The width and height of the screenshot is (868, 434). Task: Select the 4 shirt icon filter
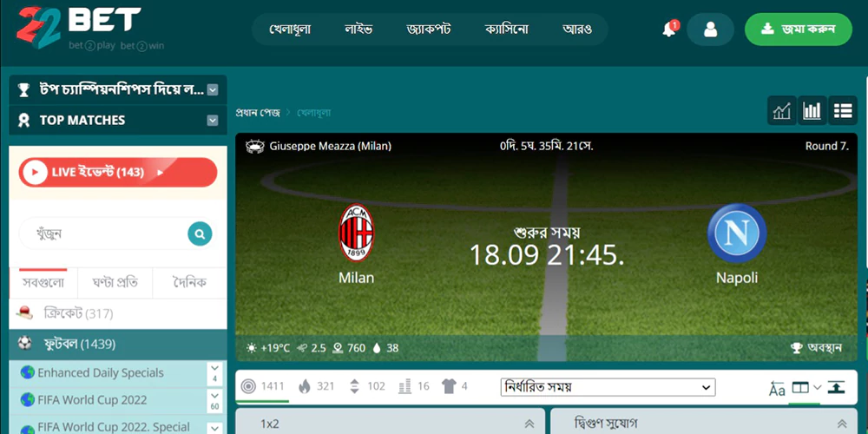coord(454,386)
